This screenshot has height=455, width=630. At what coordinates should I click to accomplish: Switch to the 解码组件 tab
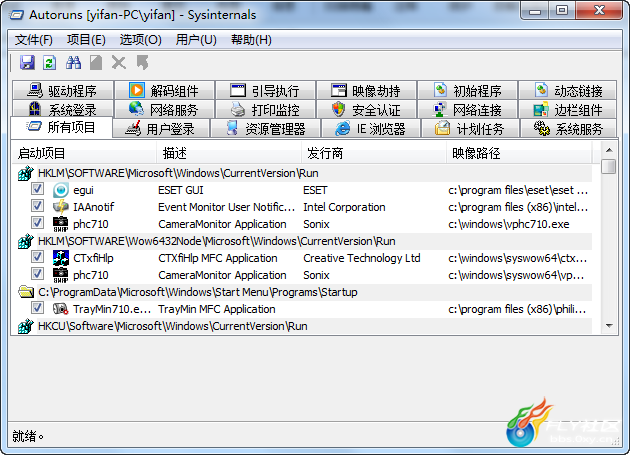click(164, 90)
